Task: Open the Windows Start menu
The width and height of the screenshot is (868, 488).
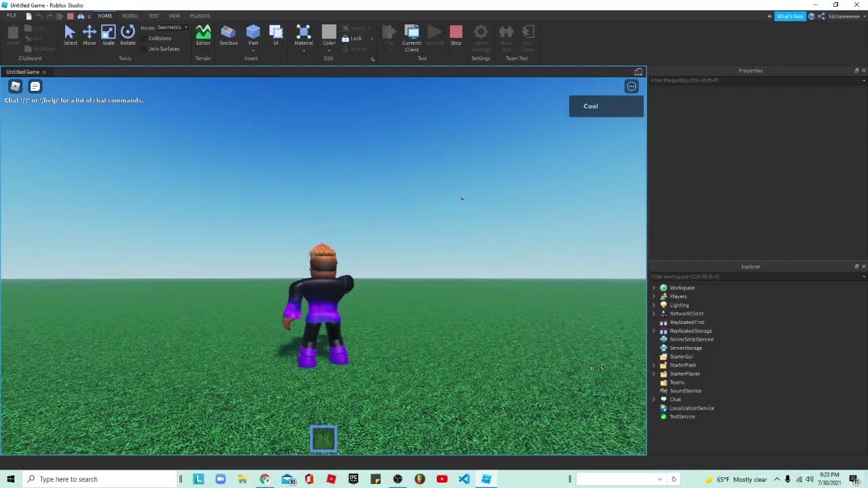Action: [x=10, y=479]
